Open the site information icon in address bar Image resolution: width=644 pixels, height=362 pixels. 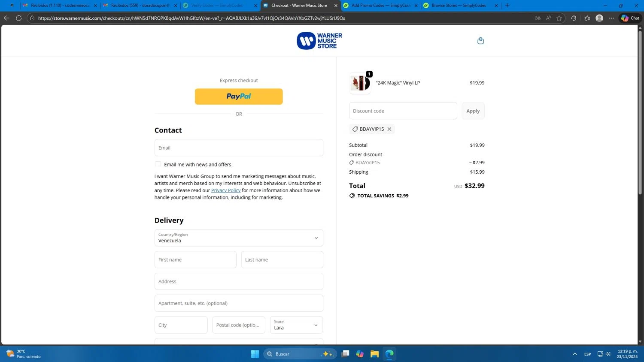(32, 18)
